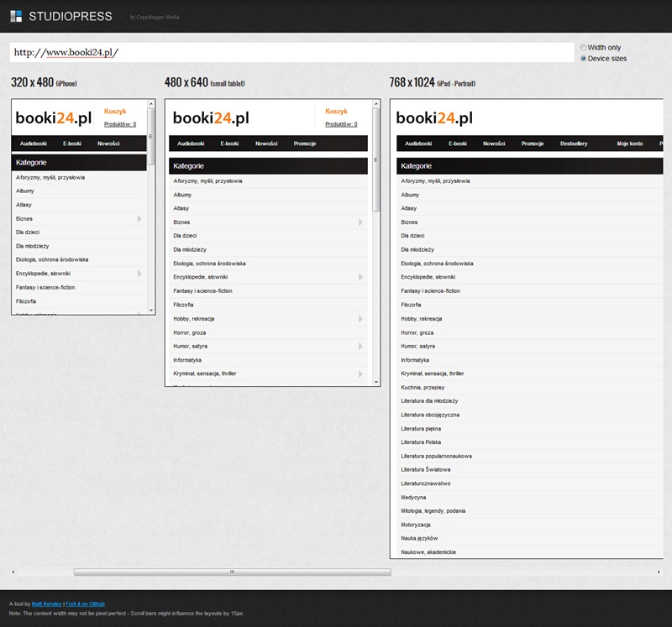This screenshot has height=627, width=672.
Task: Click the horizontal scrollbar's left arrow
Action: point(13,572)
